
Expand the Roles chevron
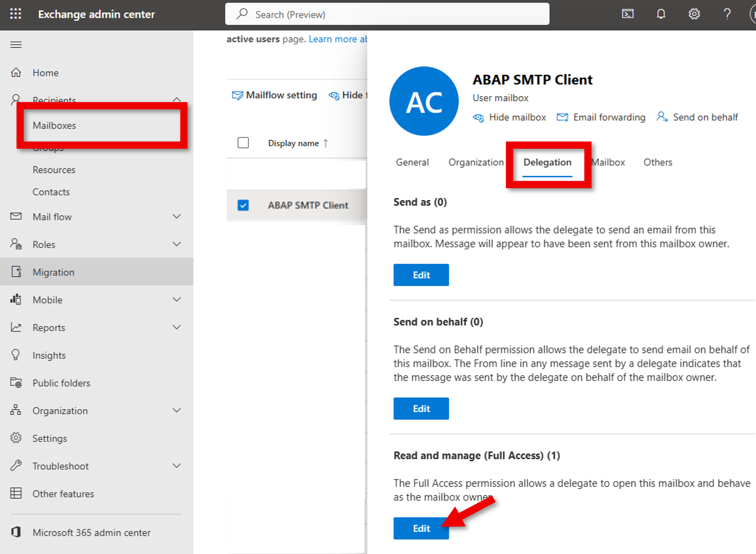(176, 244)
